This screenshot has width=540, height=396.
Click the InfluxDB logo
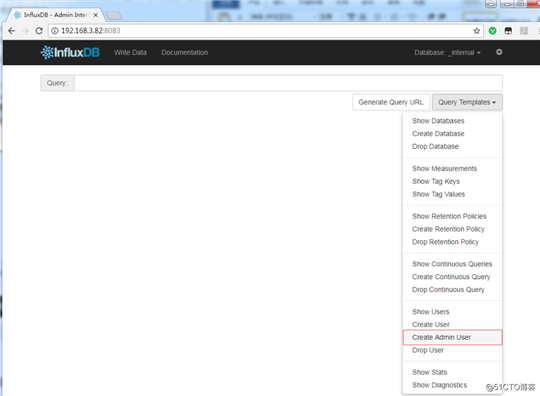[70, 52]
